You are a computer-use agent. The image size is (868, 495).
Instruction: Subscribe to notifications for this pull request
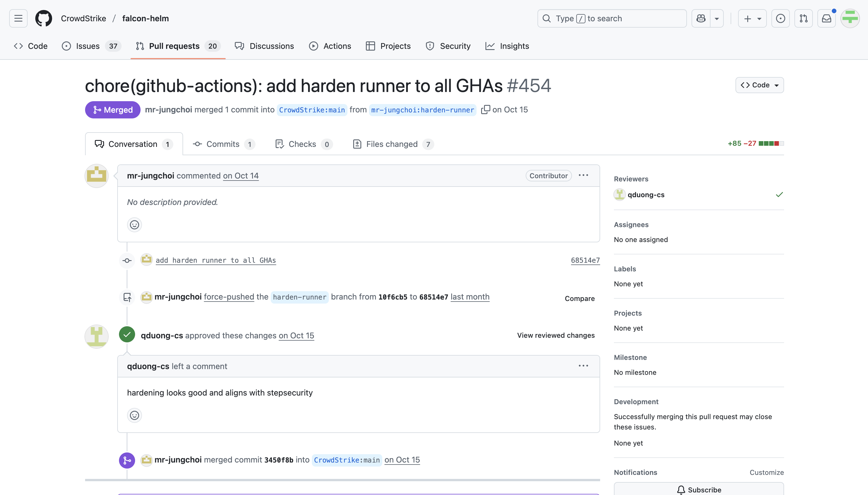(x=698, y=489)
